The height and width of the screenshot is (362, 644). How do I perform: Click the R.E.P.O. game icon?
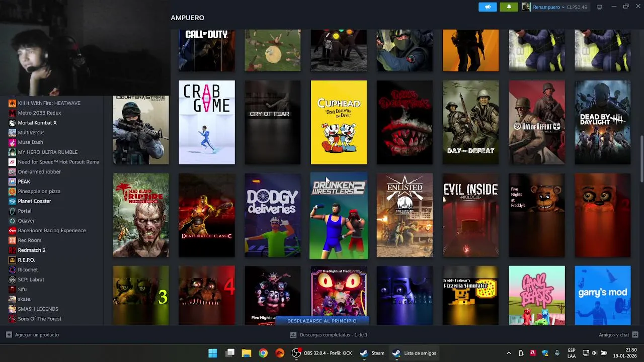[x=12, y=260]
